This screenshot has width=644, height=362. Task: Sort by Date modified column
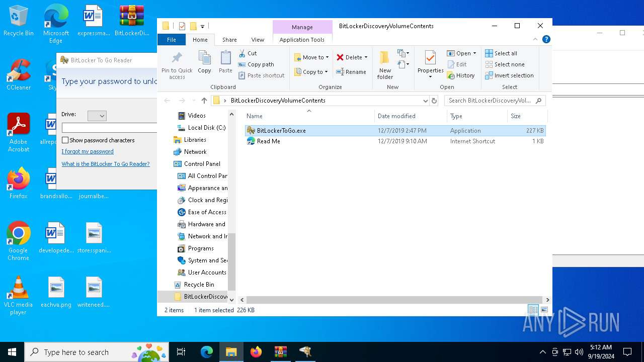(411, 116)
